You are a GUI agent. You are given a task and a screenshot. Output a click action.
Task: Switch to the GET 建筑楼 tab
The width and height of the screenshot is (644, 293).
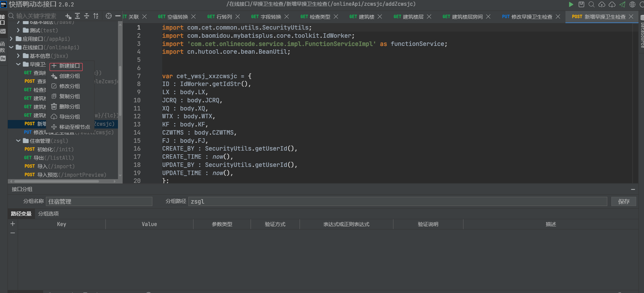[x=362, y=17]
